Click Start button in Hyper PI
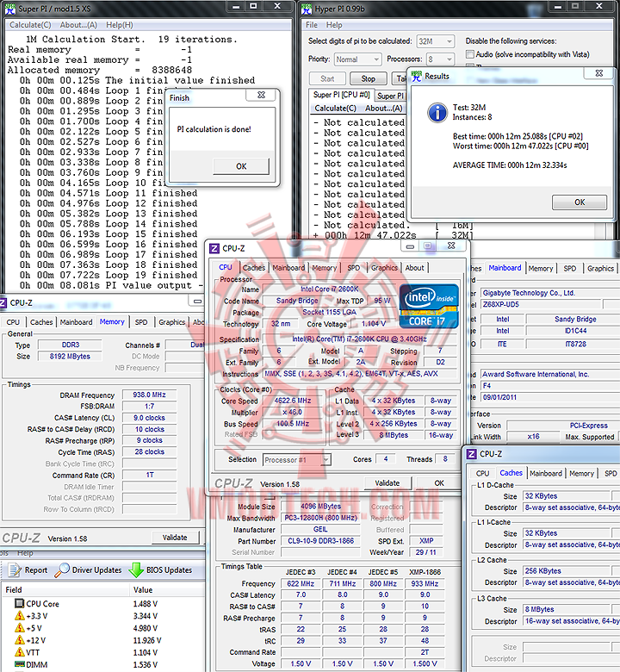Image resolution: width=620 pixels, height=672 pixels. pos(327,79)
